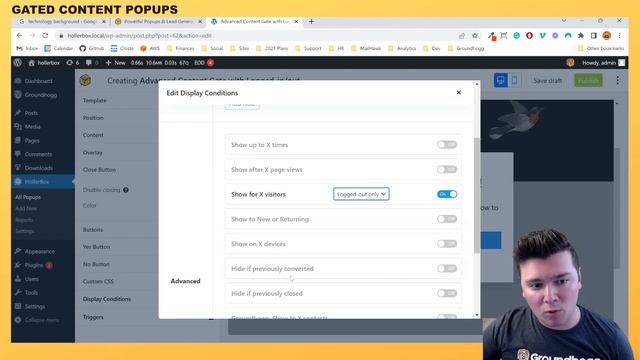Click the share page icon in address bar
This screenshot has height=360, width=640.
(x=462, y=36)
